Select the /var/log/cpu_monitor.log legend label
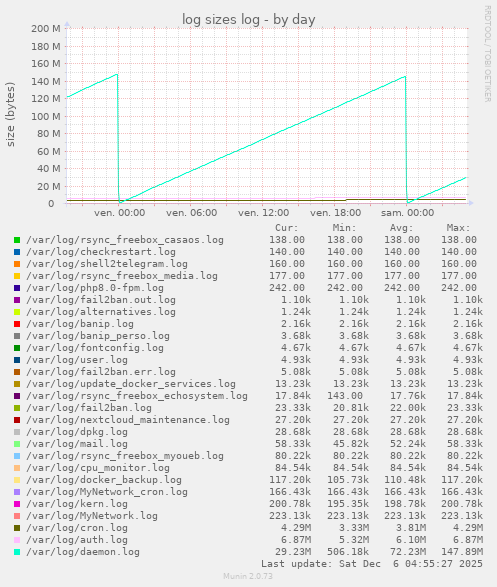This screenshot has width=497, height=587. [98, 468]
